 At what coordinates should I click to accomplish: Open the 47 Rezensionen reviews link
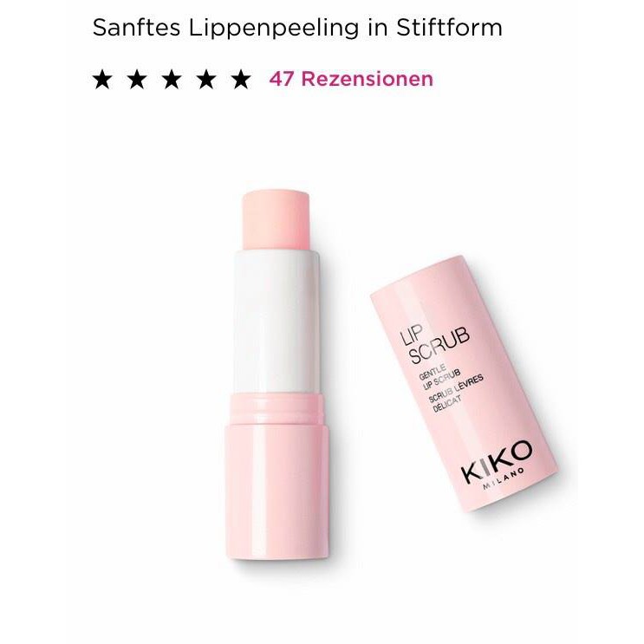pyautogui.click(x=351, y=79)
